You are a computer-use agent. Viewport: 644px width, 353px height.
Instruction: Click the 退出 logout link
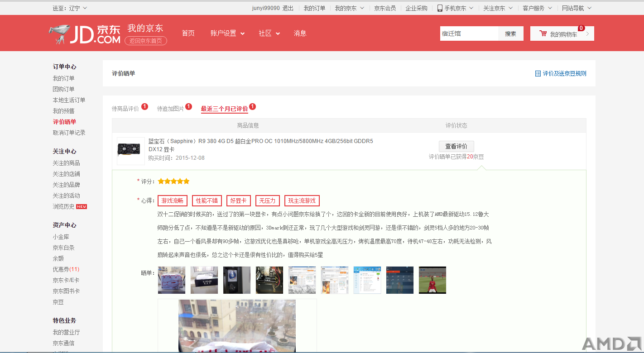[x=288, y=8]
